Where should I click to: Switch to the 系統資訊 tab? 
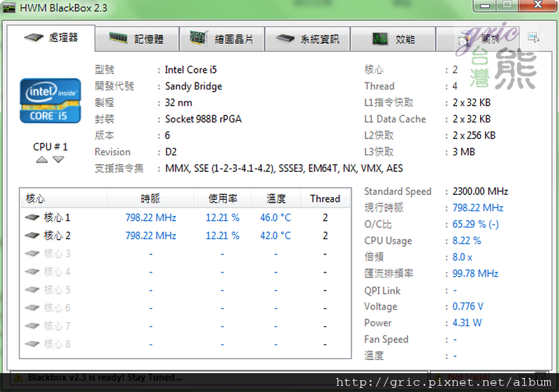point(307,39)
